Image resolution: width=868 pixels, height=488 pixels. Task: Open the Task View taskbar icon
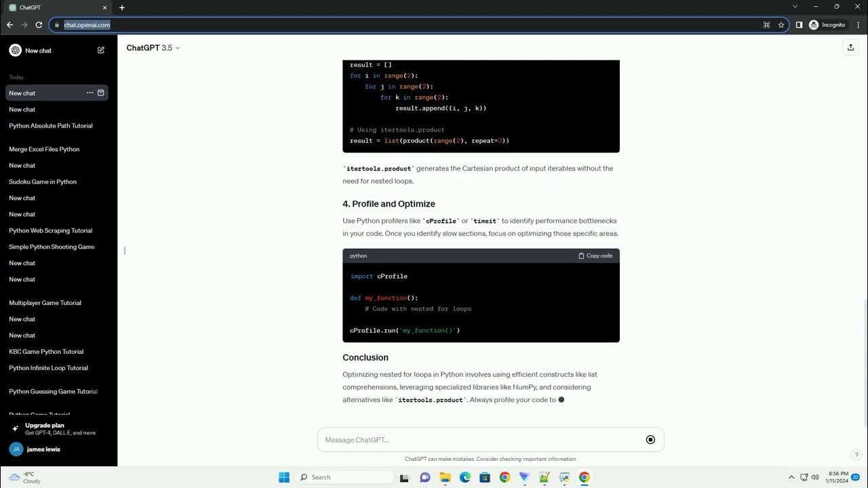pyautogui.click(x=405, y=477)
